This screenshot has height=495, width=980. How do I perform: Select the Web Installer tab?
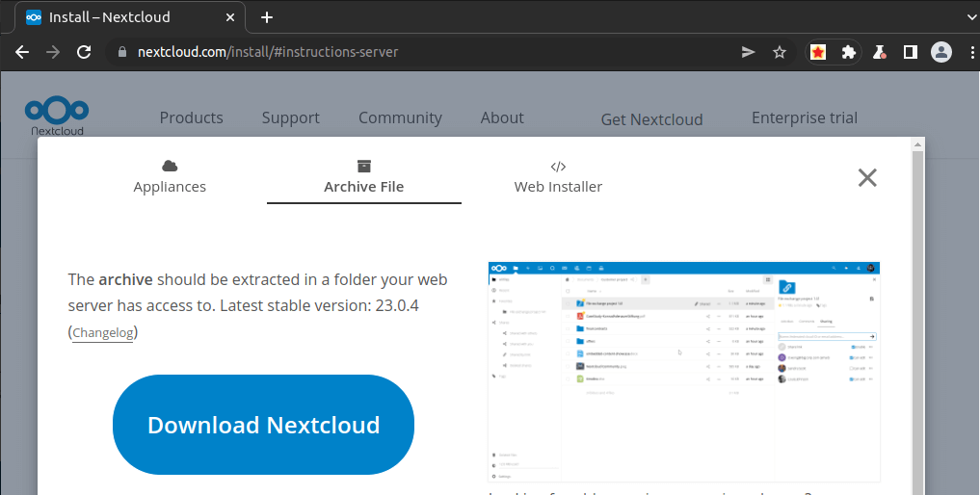(x=558, y=177)
